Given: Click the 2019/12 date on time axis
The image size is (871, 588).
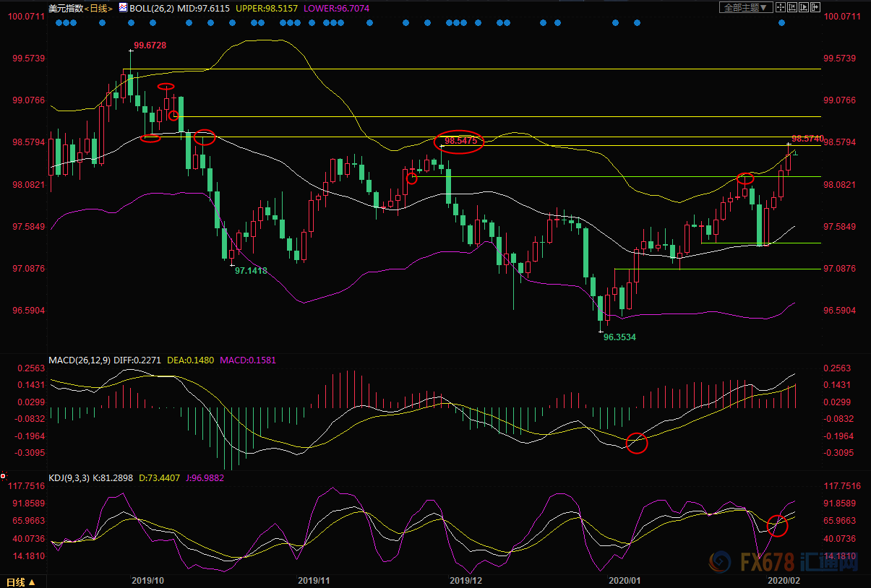Looking at the screenshot, I should pos(465,580).
